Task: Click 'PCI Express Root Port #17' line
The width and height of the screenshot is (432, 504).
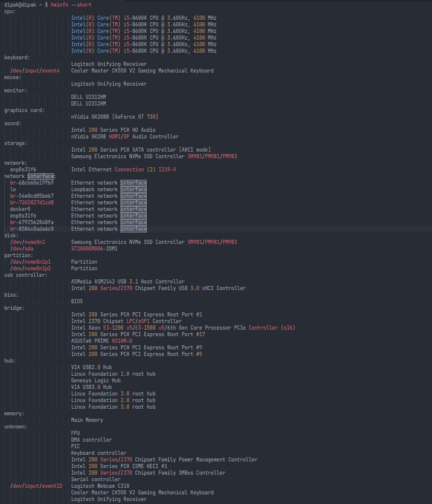Action: tap(138, 334)
